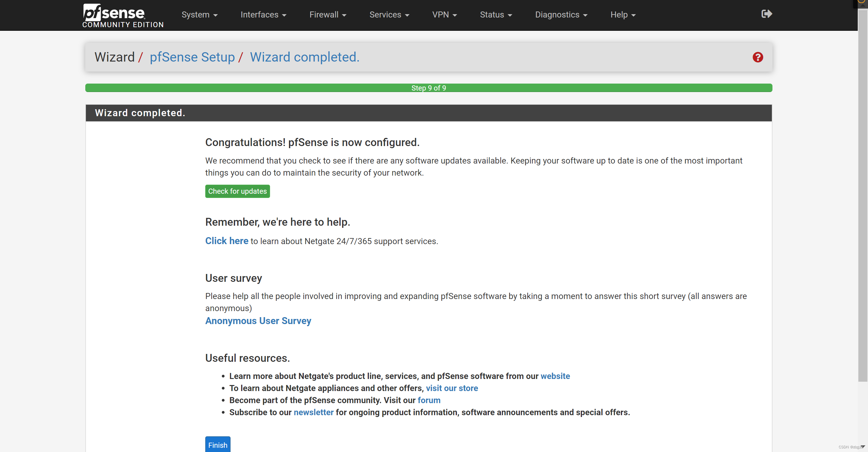The width and height of the screenshot is (868, 452).
Task: Expand the Firewall menu
Action: coord(328,15)
